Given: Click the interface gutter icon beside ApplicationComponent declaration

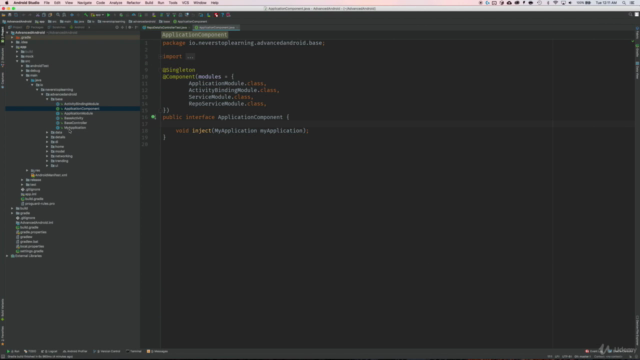Looking at the screenshot, I should pyautogui.click(x=153, y=117).
